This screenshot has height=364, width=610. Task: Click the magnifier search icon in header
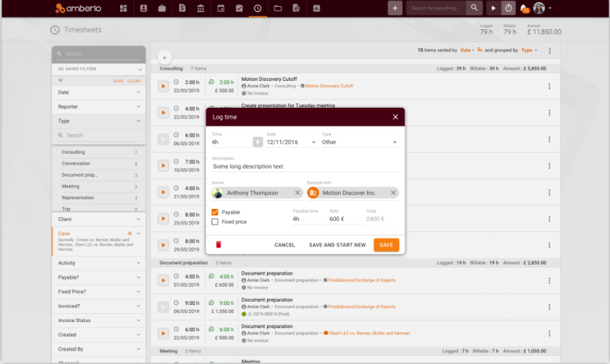[474, 7]
